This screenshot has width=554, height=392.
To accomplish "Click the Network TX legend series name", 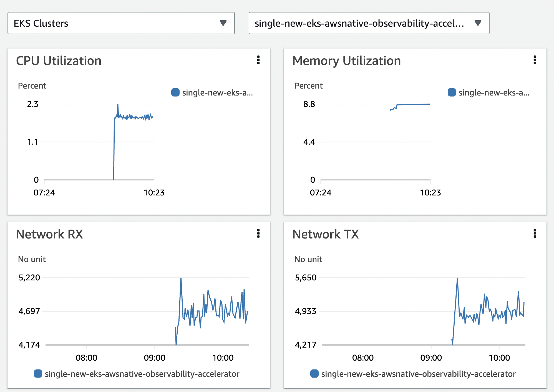I will pos(418,374).
